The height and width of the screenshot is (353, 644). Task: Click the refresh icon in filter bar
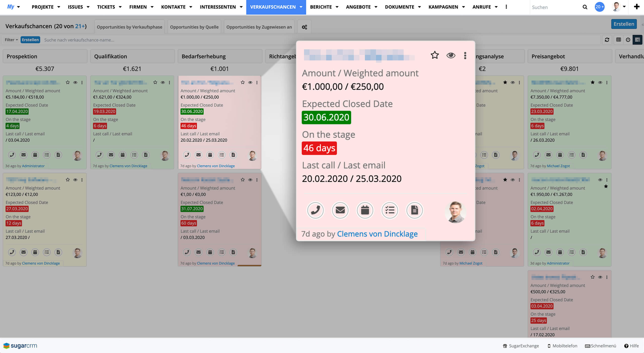click(x=607, y=40)
